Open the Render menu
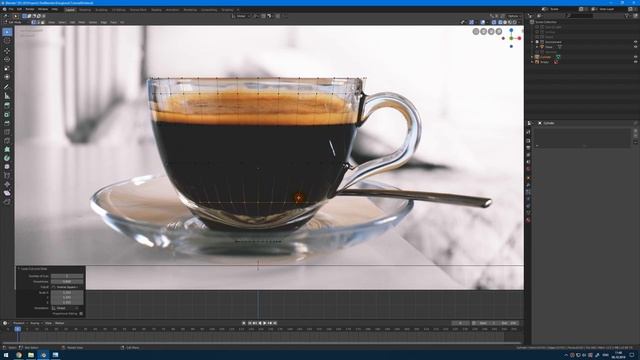Viewport: 640px width, 360px height. tap(30, 9)
